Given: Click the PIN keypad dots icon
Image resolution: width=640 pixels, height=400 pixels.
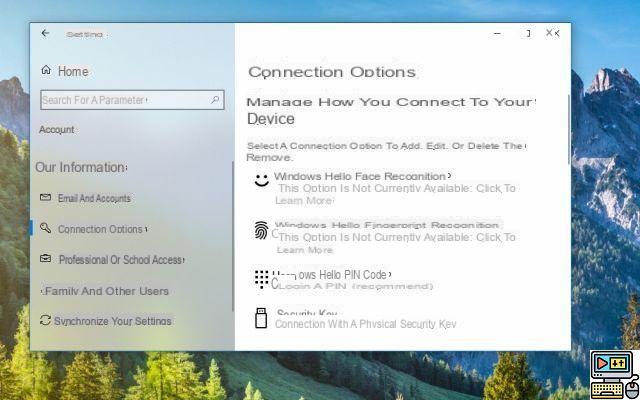Looking at the screenshot, I should [261, 280].
